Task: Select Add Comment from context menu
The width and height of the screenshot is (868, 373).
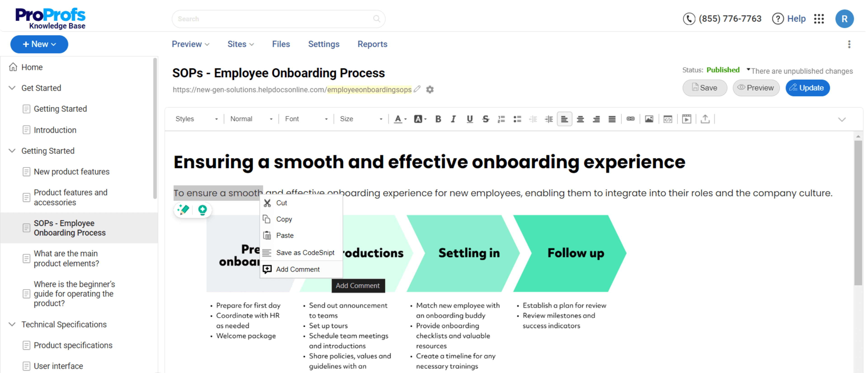Action: 298,269
